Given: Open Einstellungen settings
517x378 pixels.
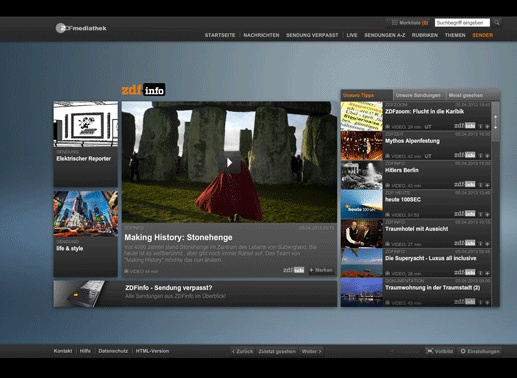Looking at the screenshot, I should pos(480,351).
